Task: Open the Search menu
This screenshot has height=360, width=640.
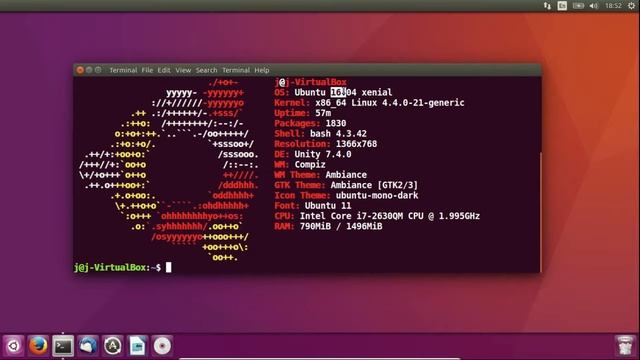Action: pos(206,70)
